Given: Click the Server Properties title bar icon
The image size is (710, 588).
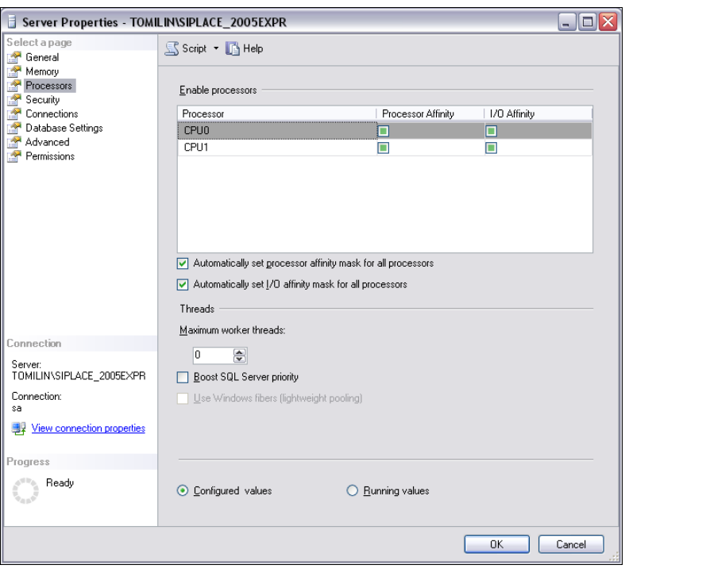Looking at the screenshot, I should [x=12, y=21].
